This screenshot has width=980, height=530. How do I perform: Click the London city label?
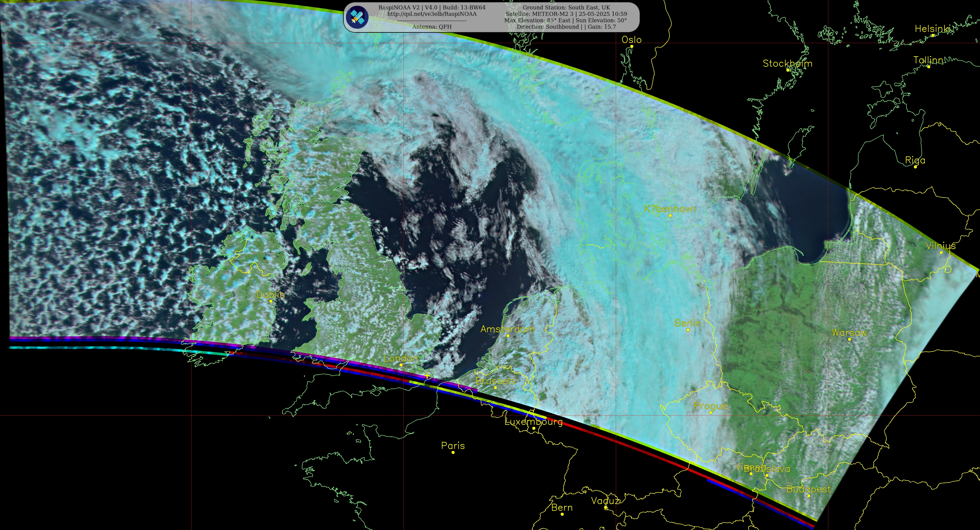(x=401, y=358)
